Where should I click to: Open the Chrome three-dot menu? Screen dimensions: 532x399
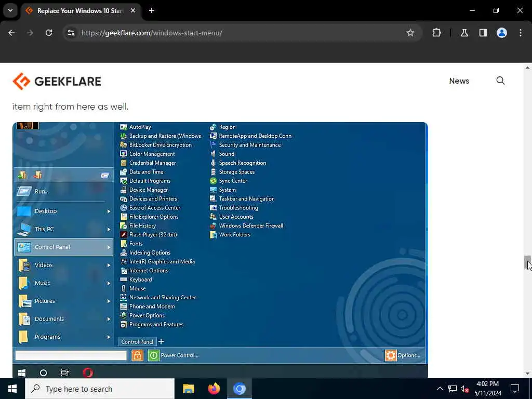(521, 33)
